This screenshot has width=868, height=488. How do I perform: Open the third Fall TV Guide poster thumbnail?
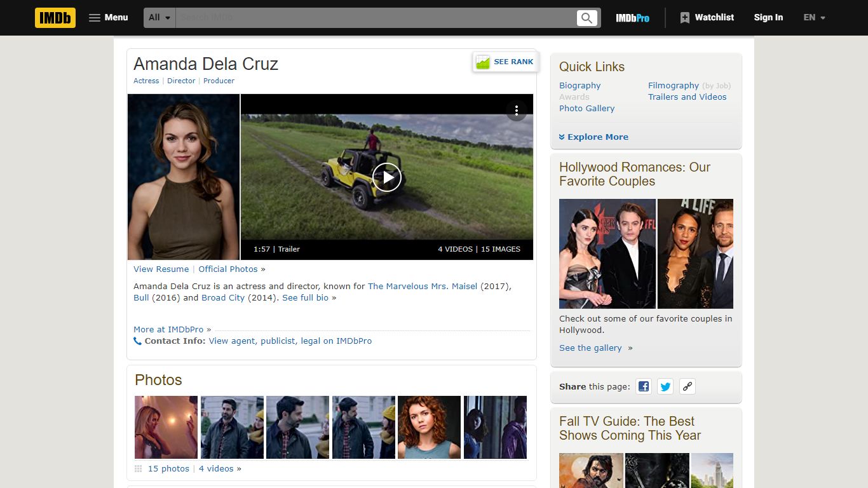(x=712, y=470)
